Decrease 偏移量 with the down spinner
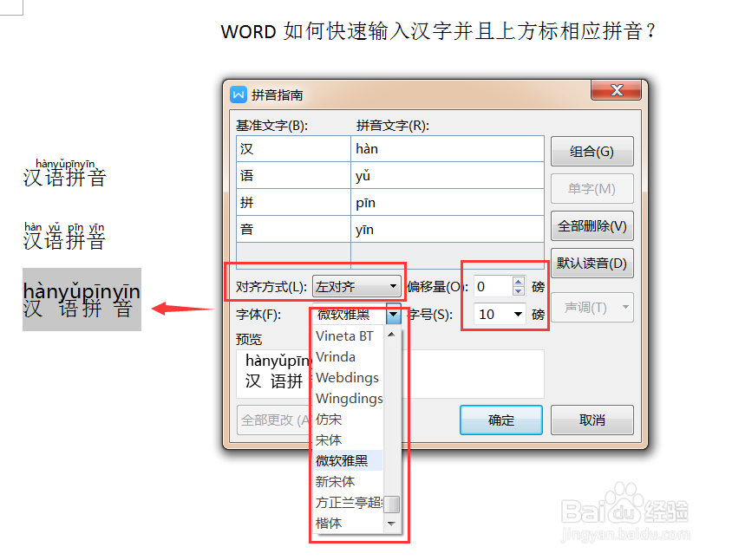This screenshot has width=732, height=560. (518, 290)
